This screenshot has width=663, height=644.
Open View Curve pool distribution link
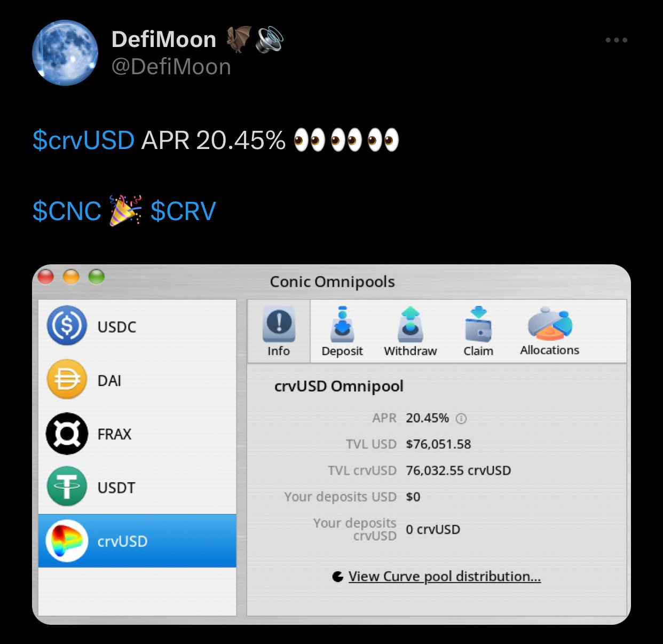click(x=444, y=577)
